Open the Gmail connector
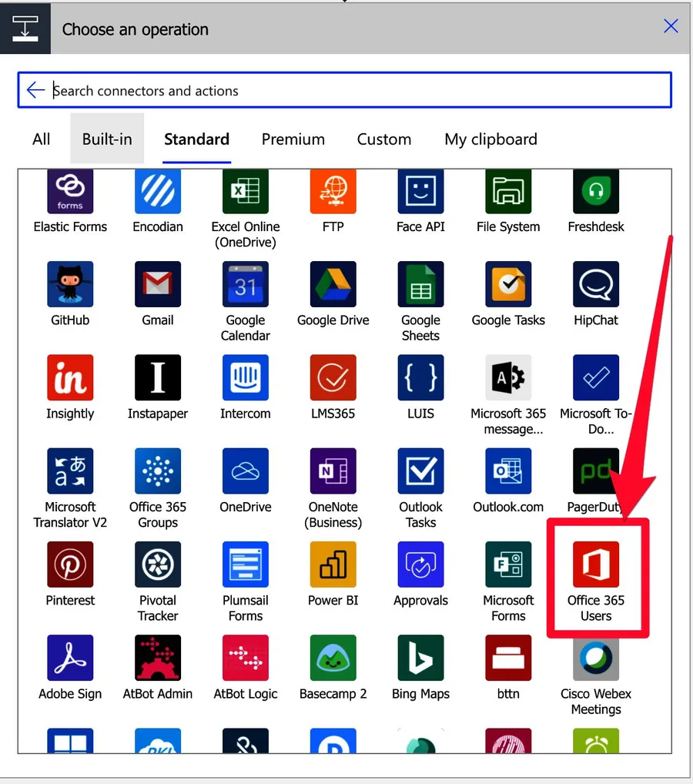The image size is (693, 784). tap(158, 284)
